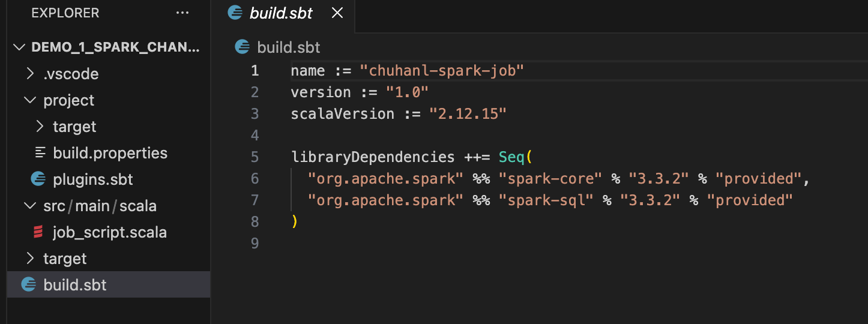
Task: Expand the .vscode folder chevron
Action: tap(31, 74)
